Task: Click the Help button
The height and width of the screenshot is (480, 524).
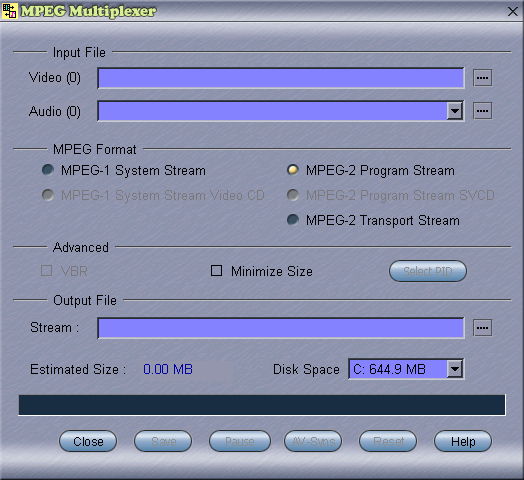Action: pos(463,441)
